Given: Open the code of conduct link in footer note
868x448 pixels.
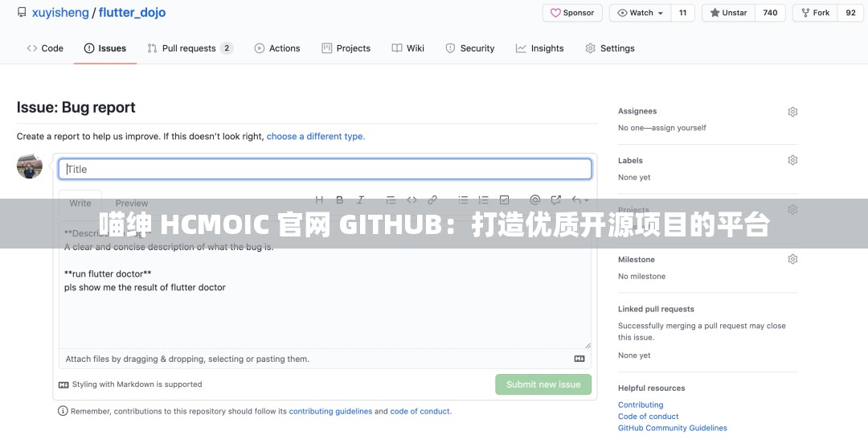Looking at the screenshot, I should click(x=420, y=412).
